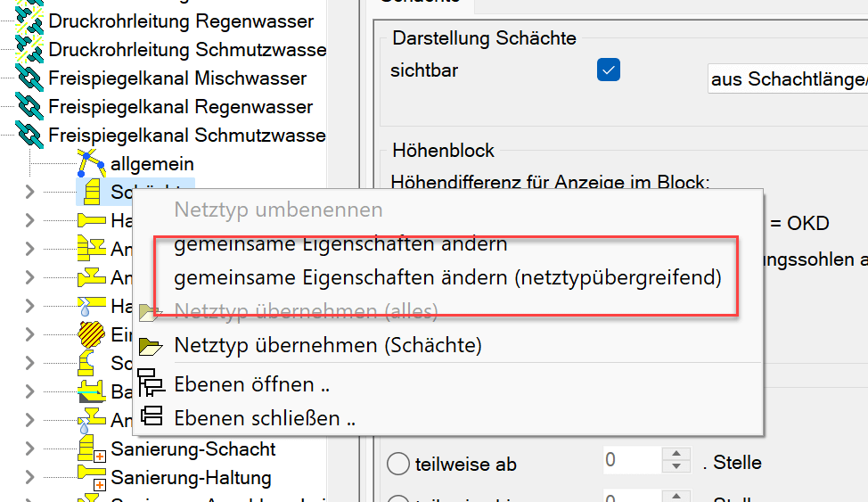
Task: Select the 'Freispiegelkanal Schmutzwasser' tree label
Action: click(187, 136)
